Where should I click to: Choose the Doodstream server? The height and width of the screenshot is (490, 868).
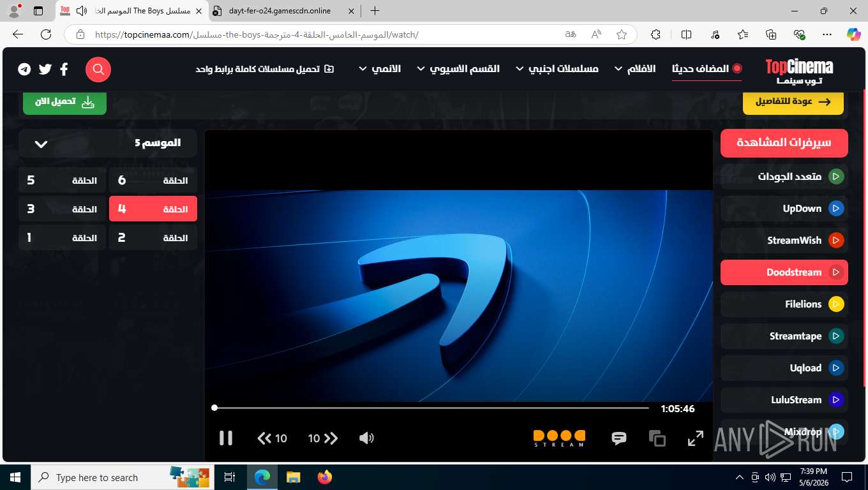[784, 272]
